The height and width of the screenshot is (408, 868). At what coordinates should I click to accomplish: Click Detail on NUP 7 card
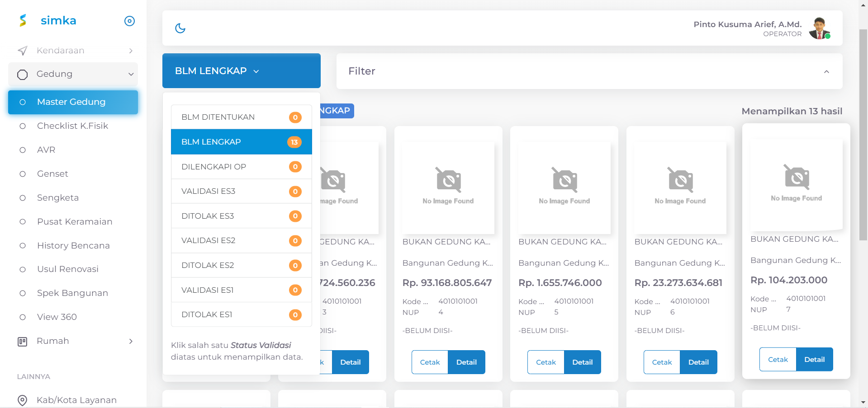(815, 360)
